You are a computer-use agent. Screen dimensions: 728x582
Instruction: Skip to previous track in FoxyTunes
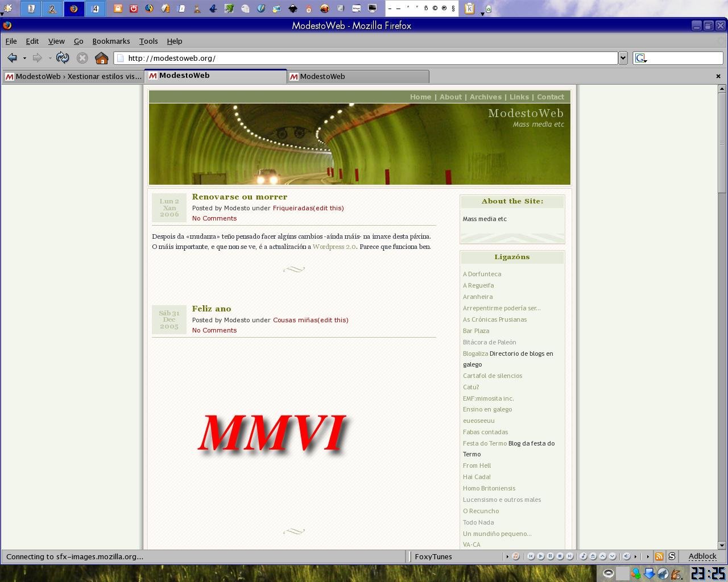pos(531,556)
